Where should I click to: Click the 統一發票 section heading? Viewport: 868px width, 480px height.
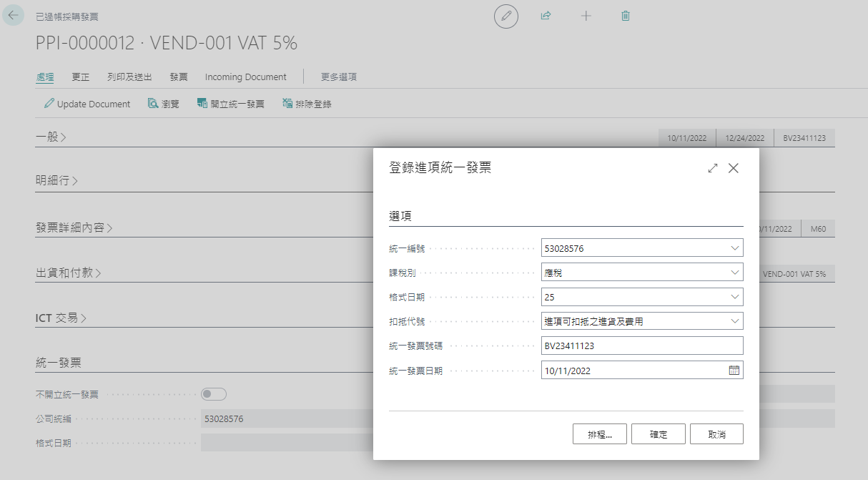pos(58,363)
